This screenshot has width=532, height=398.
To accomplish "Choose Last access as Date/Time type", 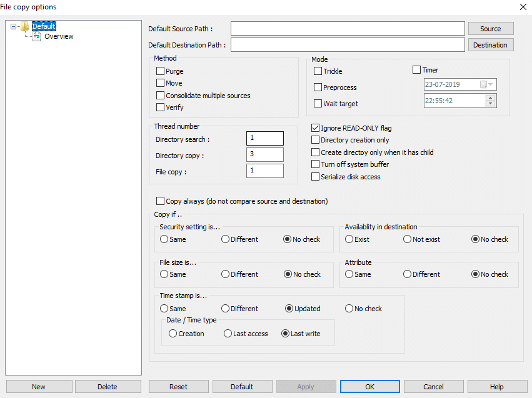I will (x=228, y=334).
